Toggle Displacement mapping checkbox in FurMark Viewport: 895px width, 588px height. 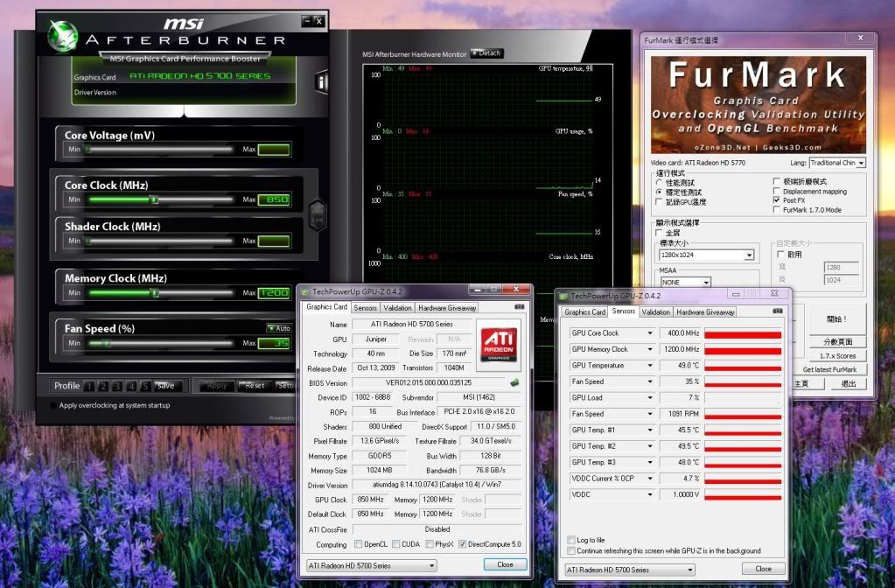click(776, 192)
